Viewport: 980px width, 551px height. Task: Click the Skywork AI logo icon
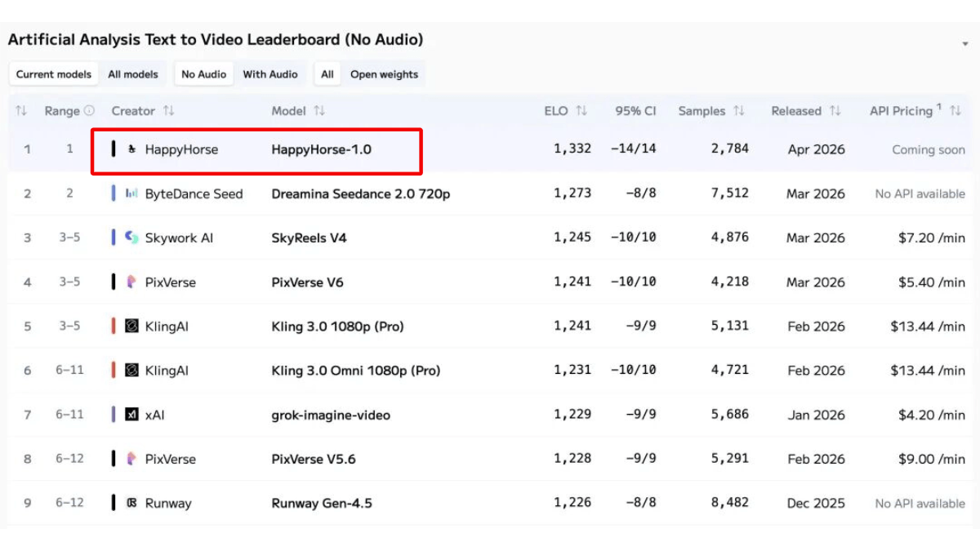(x=131, y=238)
